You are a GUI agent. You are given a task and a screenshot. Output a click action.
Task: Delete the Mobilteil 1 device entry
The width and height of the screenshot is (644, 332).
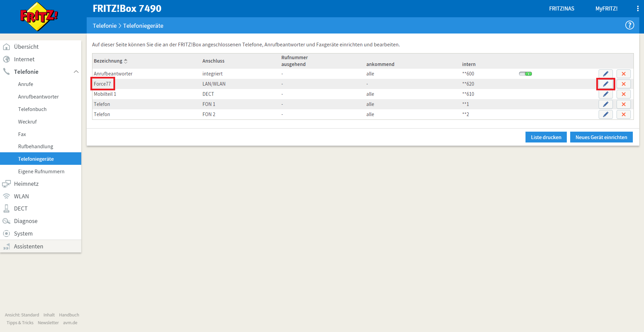[x=623, y=94]
